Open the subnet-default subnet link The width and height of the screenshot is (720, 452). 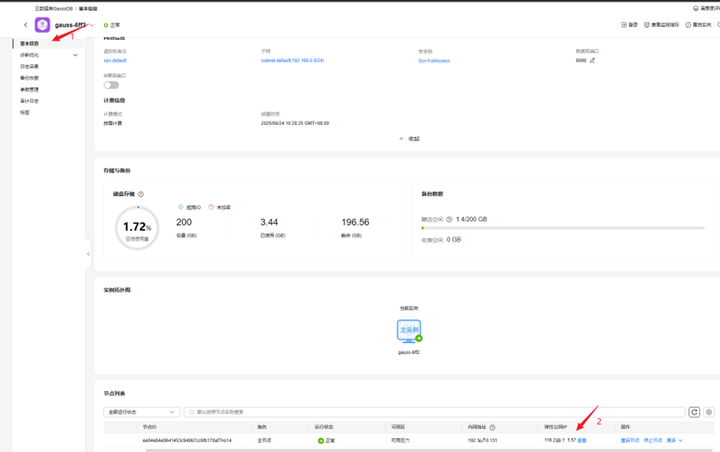tap(292, 61)
